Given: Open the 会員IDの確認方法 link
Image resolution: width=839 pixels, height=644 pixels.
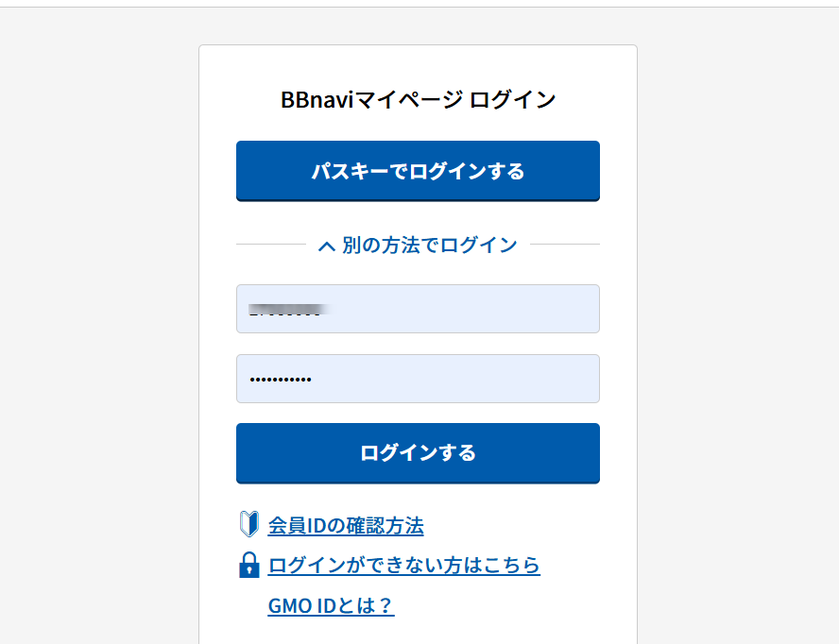Looking at the screenshot, I should (346, 526).
